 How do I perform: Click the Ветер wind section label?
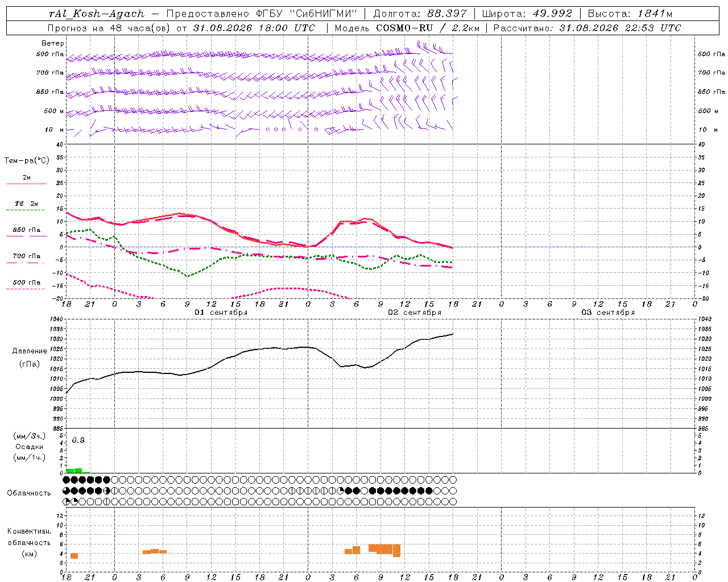pyautogui.click(x=53, y=43)
